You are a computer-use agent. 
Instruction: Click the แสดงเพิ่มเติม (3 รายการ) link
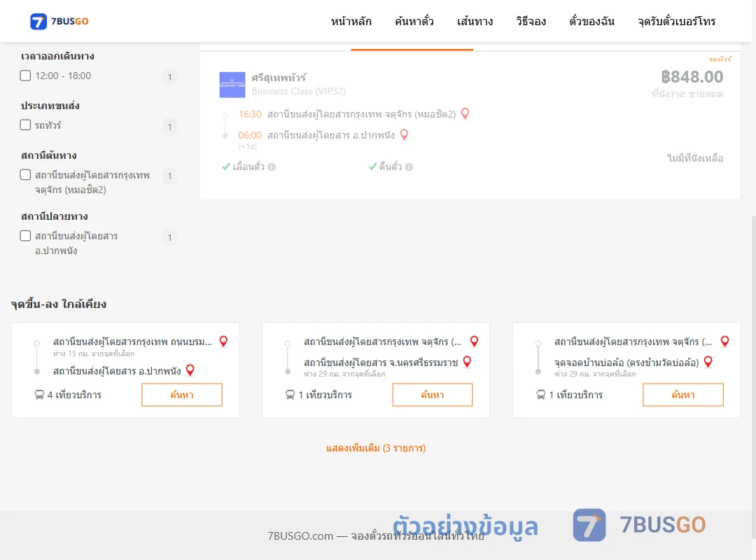click(x=376, y=448)
